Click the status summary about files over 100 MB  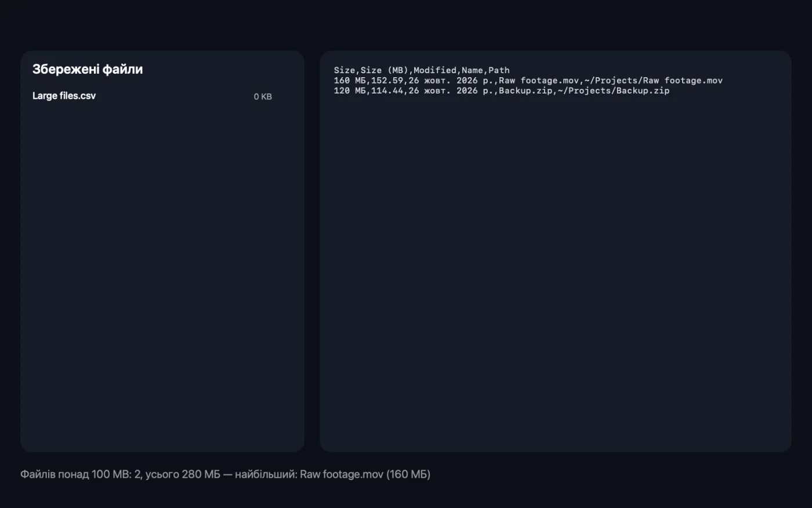(225, 474)
